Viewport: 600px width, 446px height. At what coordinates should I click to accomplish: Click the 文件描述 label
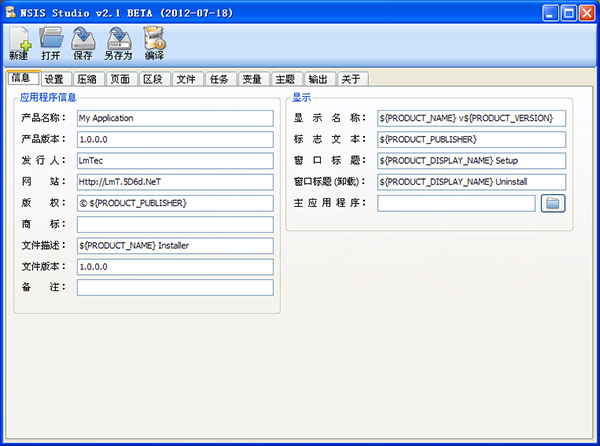(x=43, y=245)
